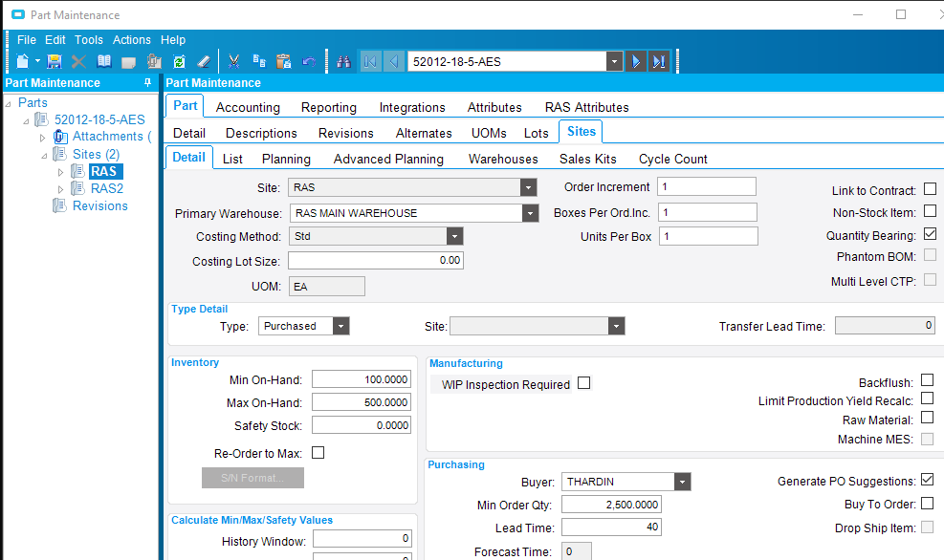Open the New icon's dropdown arrow
Viewport: 944px width, 560px height.
[37, 61]
